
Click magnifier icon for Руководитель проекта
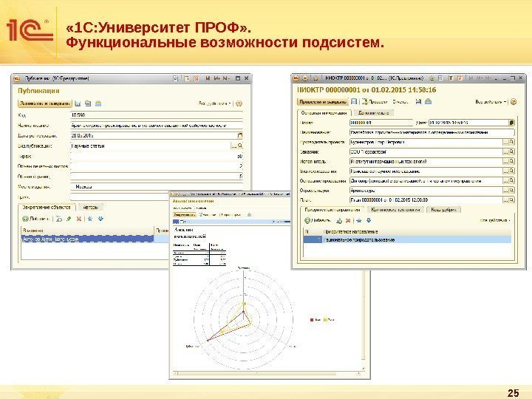(x=511, y=142)
